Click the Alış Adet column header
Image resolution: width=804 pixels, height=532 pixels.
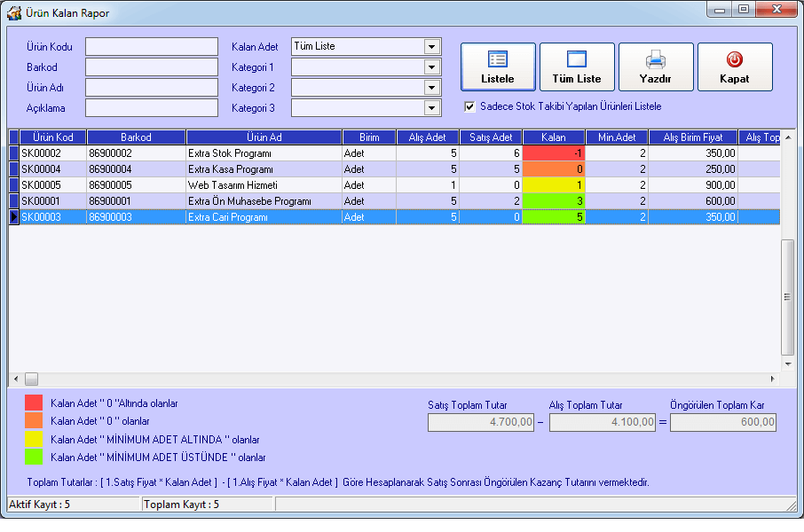point(427,137)
